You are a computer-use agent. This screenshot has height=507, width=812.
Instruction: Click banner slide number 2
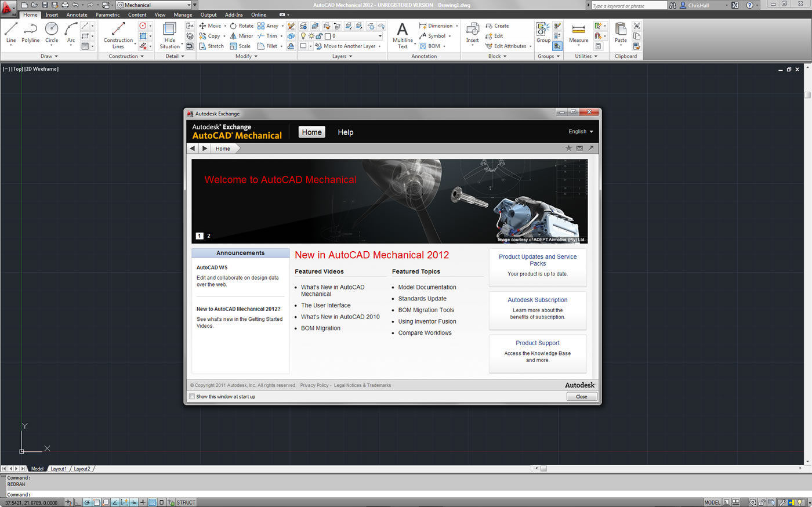(209, 236)
